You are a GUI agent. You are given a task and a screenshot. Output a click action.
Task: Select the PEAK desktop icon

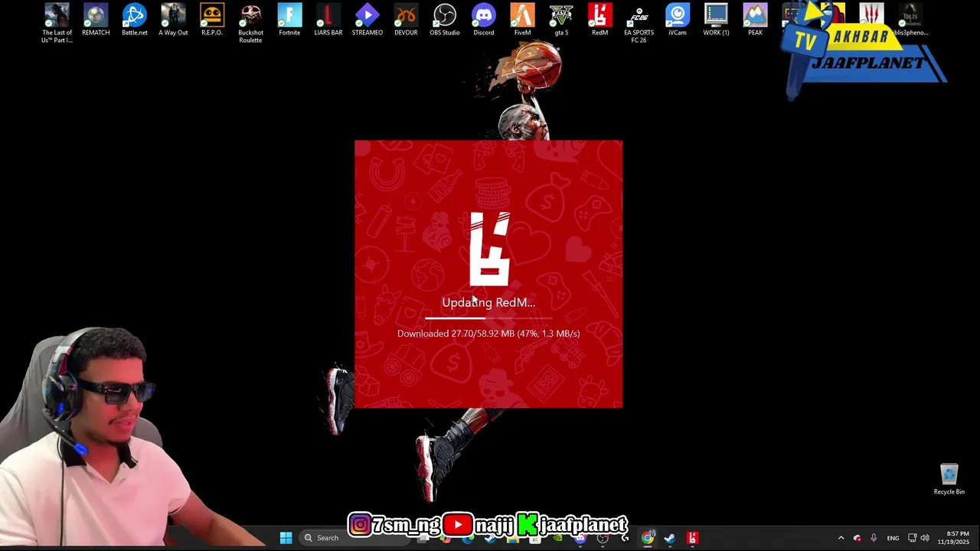755,21
